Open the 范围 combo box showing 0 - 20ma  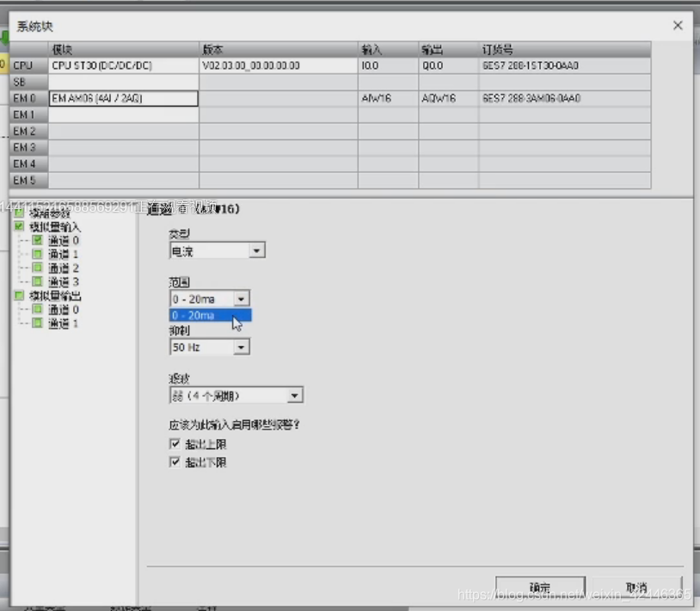pos(209,299)
